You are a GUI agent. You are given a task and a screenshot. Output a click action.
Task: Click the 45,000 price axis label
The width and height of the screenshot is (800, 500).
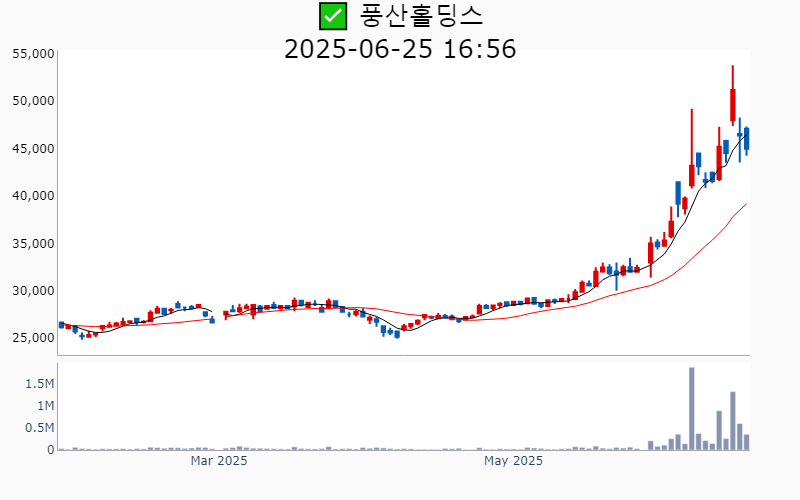click(x=33, y=148)
